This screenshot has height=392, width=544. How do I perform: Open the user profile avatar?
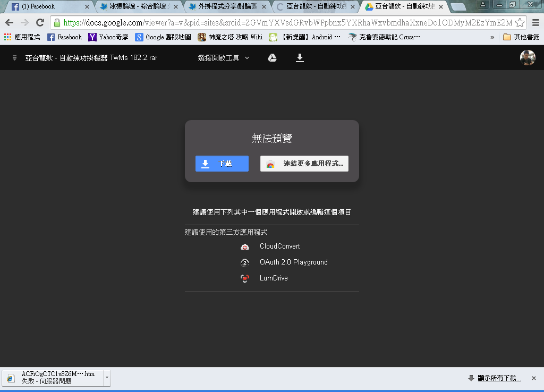click(x=527, y=58)
